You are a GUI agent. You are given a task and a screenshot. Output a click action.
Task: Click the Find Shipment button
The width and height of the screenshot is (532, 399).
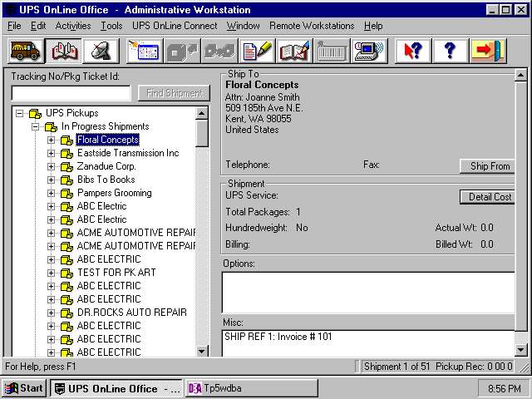pos(174,93)
